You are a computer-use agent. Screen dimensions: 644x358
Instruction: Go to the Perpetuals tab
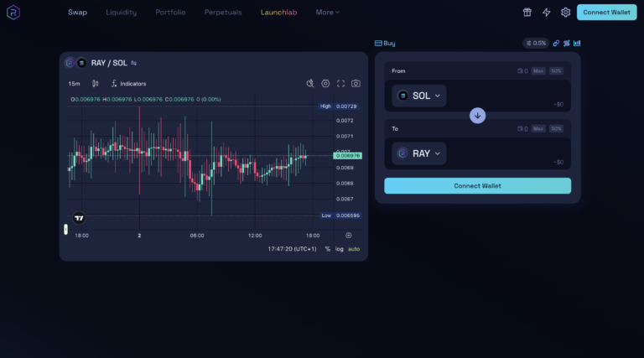[222, 13]
